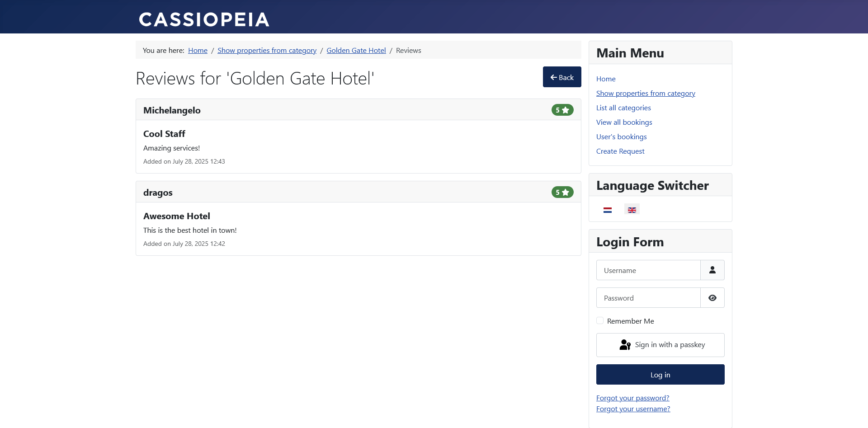
Task: Submit the form with Log in button
Action: 660,375
